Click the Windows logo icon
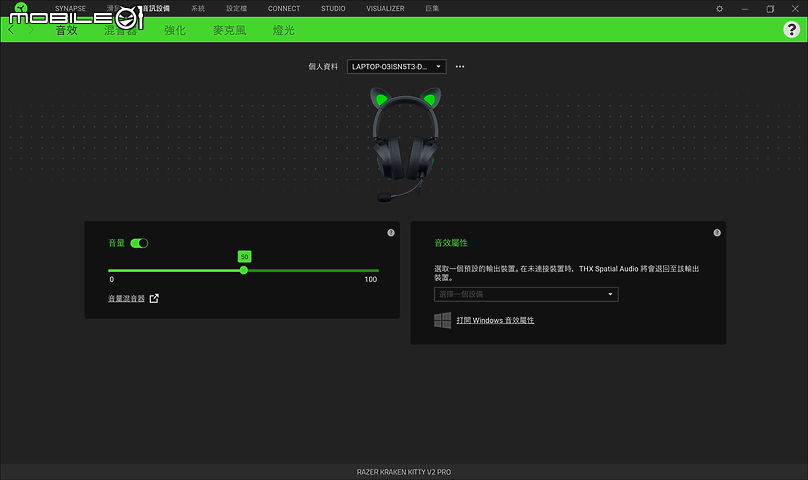This screenshot has width=808, height=480. (x=442, y=320)
